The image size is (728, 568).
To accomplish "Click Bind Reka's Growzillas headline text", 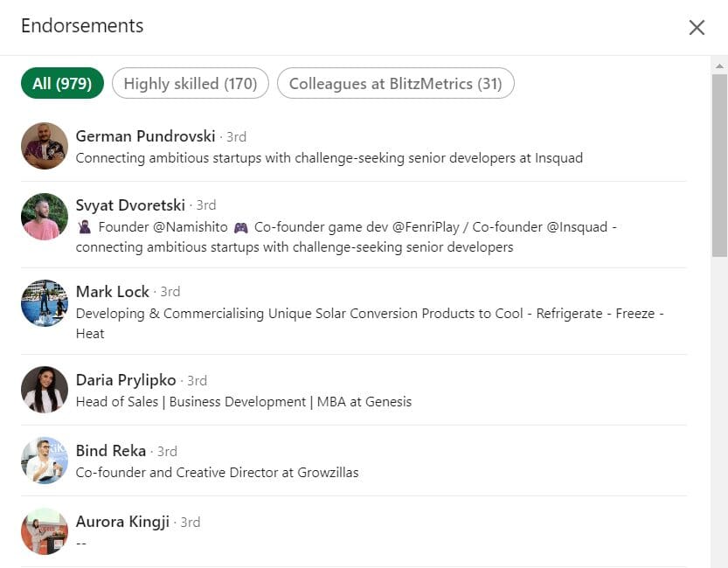I will tap(217, 473).
